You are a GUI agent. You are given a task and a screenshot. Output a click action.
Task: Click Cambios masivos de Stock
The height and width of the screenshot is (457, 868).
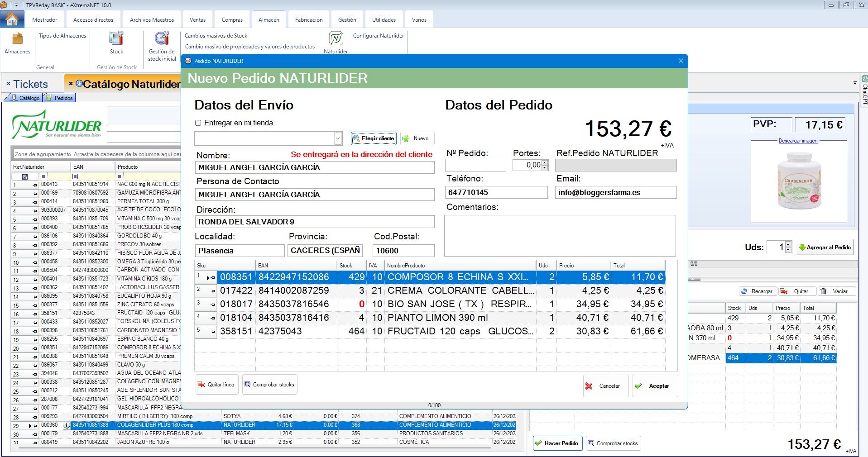coord(216,36)
